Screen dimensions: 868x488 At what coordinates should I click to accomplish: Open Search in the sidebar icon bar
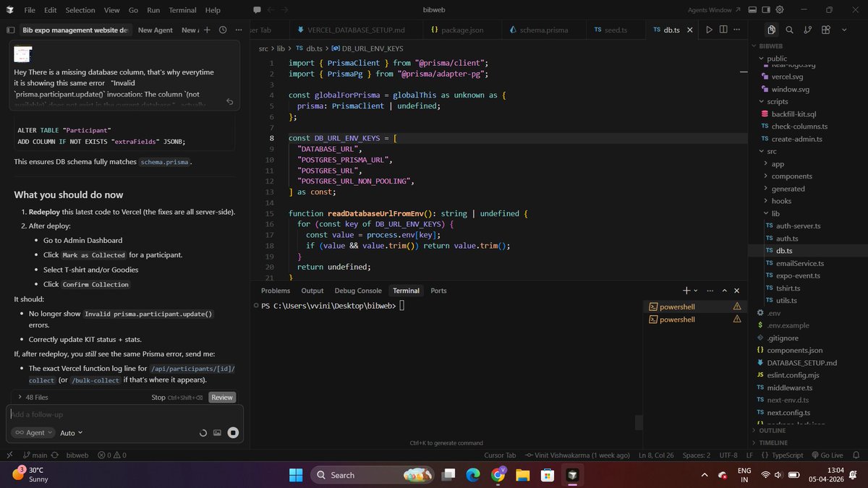[790, 30]
